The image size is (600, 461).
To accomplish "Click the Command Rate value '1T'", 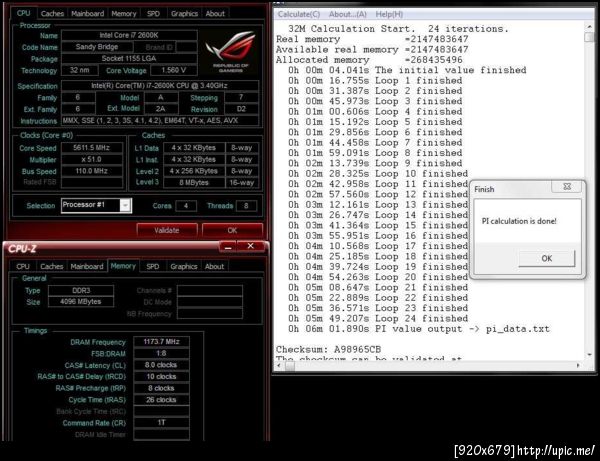I will point(161,423).
